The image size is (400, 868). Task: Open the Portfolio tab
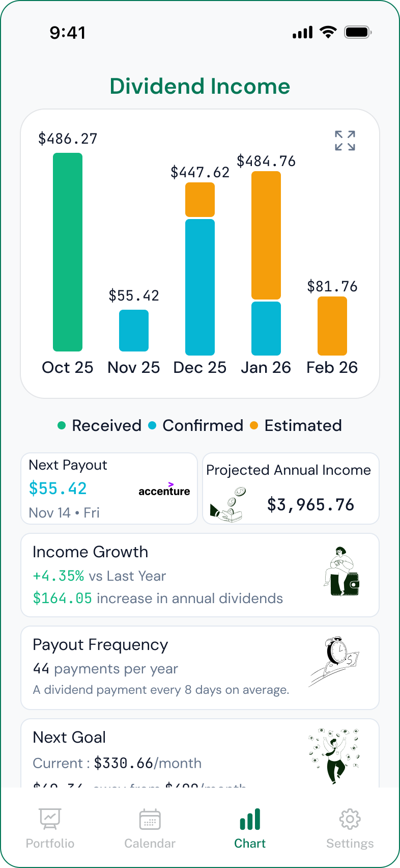[50, 828]
